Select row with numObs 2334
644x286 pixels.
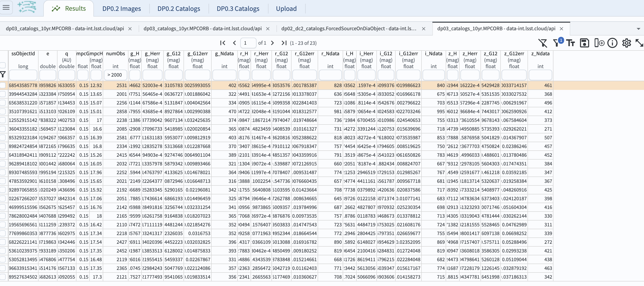point(3,146)
